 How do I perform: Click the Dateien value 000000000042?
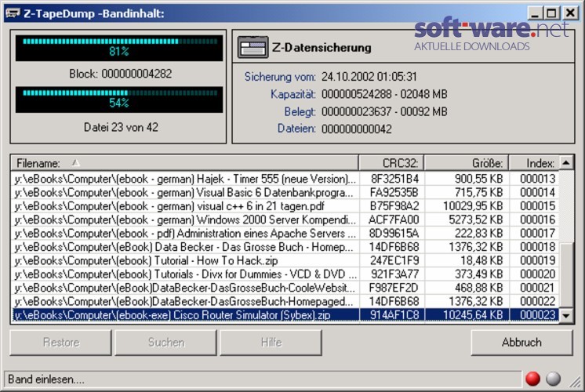point(357,129)
